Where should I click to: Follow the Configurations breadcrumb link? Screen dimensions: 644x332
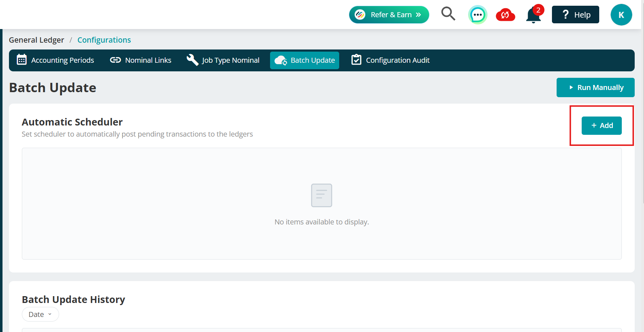pos(104,40)
